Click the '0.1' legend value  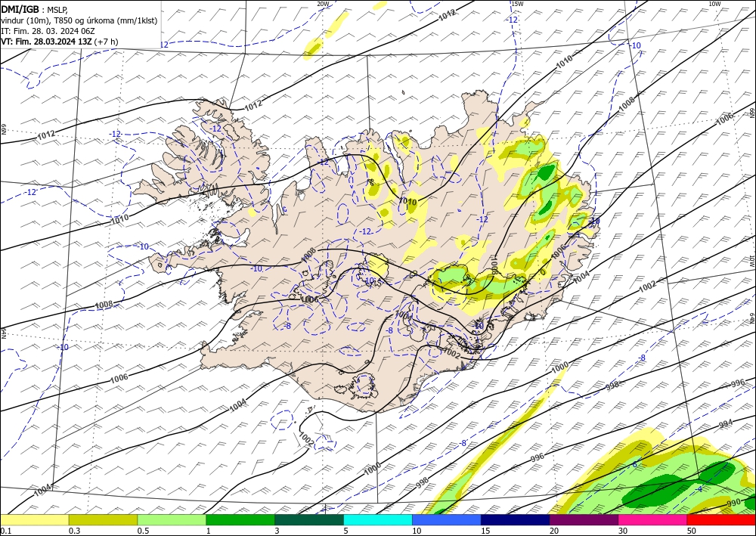(x=5, y=531)
